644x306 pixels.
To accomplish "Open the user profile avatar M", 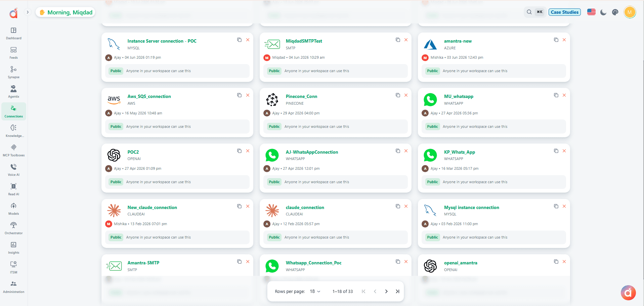I will click(630, 12).
